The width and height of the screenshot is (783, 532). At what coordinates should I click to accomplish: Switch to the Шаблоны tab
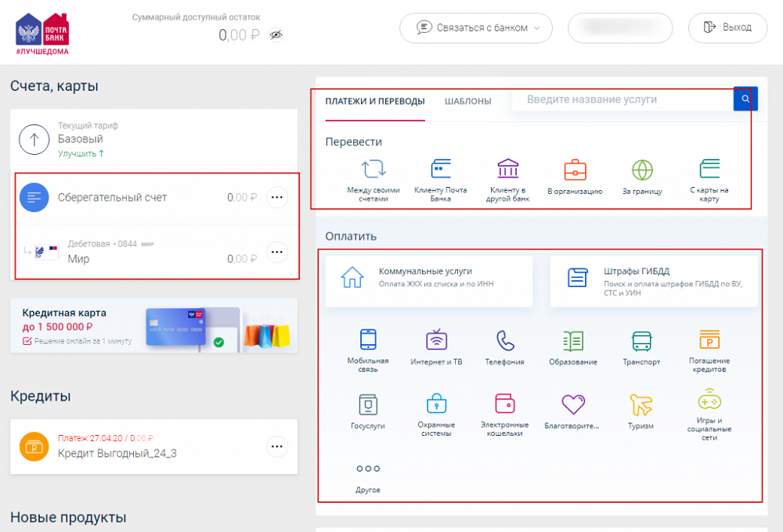point(468,101)
